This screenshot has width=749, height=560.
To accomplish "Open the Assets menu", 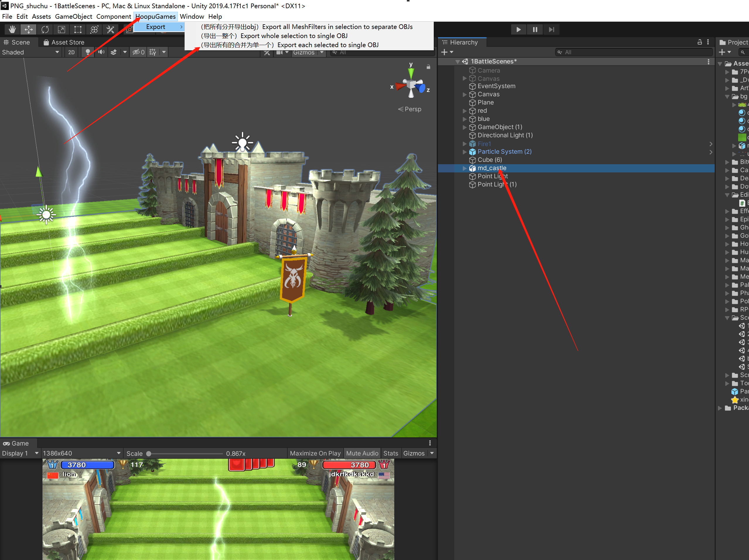I will 41,16.
